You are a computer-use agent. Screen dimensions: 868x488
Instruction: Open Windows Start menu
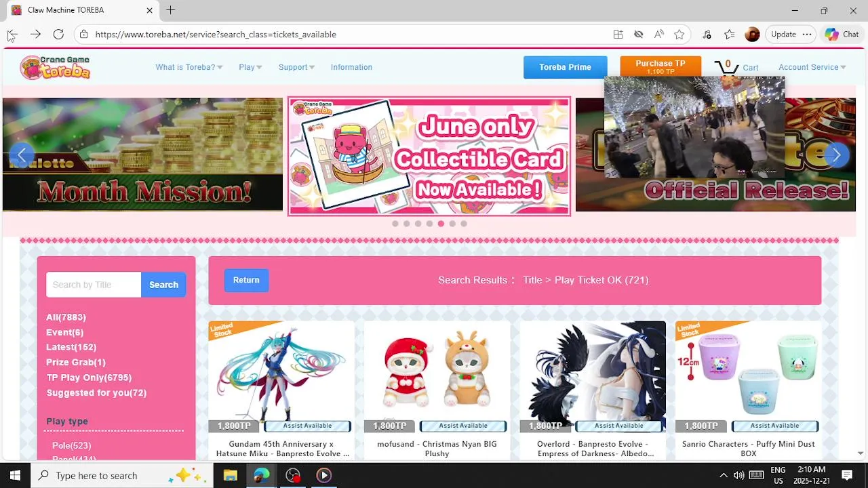pos(15,475)
